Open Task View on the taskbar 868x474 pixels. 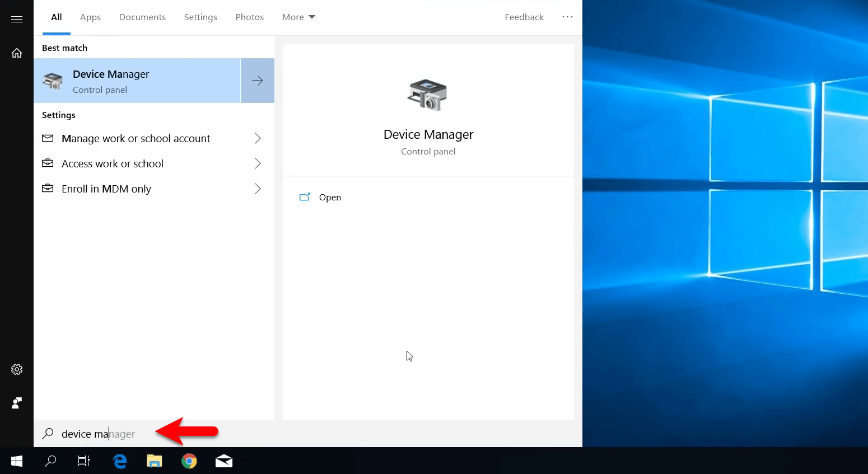coord(84,461)
